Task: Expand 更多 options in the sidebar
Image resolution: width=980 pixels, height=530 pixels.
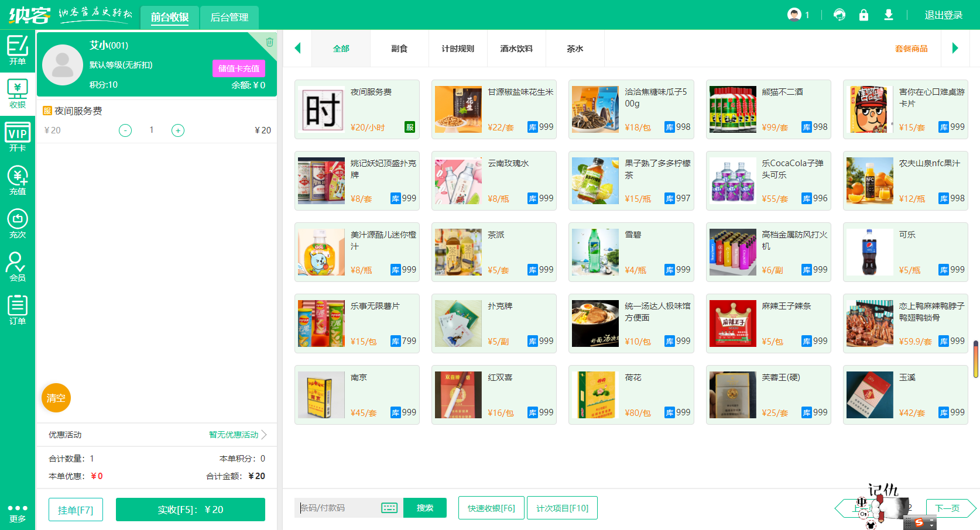Action: [17, 512]
